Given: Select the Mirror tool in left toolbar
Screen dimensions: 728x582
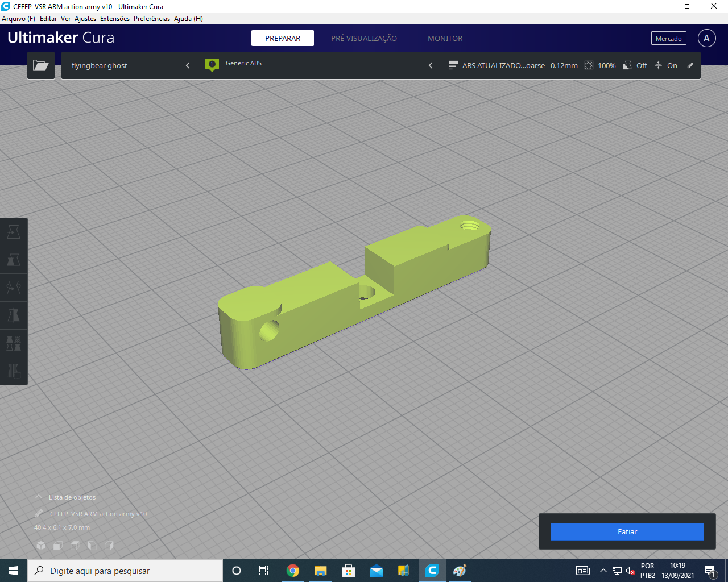Looking at the screenshot, I should [14, 315].
